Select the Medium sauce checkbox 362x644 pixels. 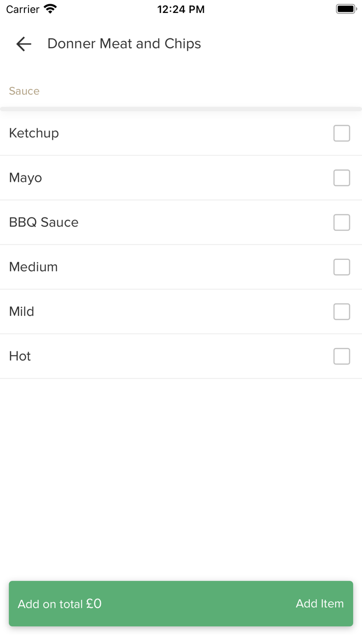point(341,267)
